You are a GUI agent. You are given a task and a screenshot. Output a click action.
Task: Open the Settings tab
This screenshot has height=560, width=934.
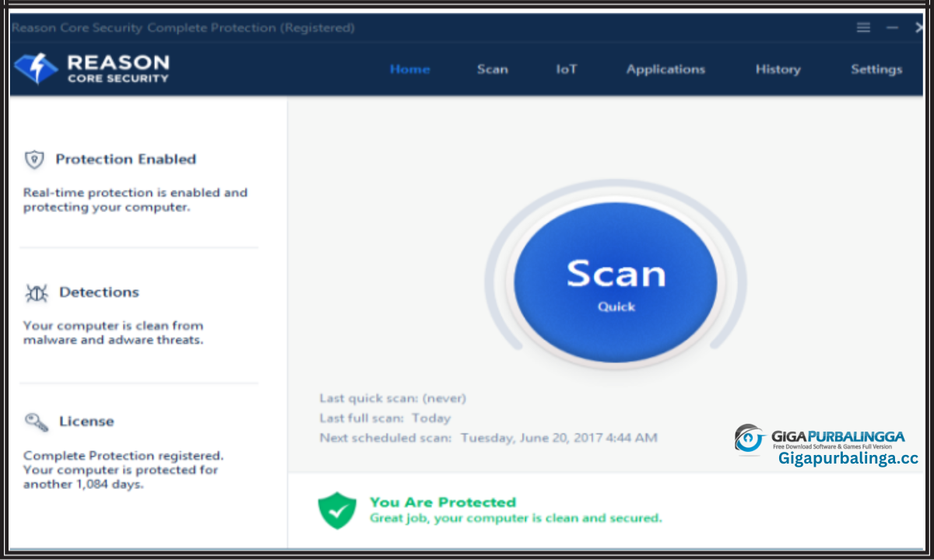pos(876,69)
